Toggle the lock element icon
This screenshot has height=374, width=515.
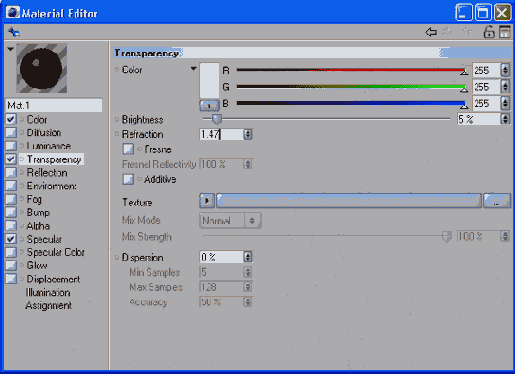point(489,32)
